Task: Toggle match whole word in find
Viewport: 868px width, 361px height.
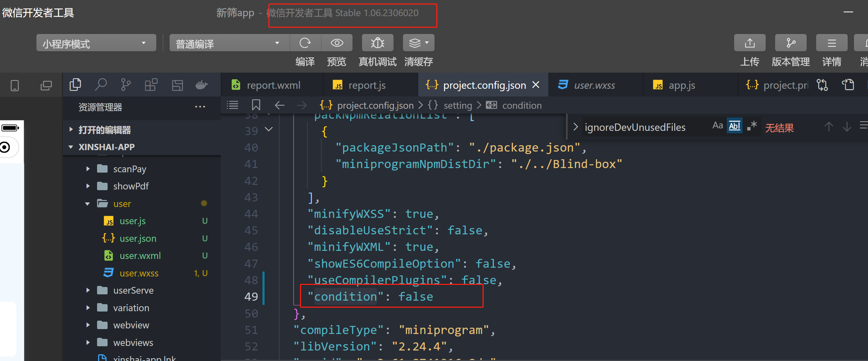Action: [734, 126]
